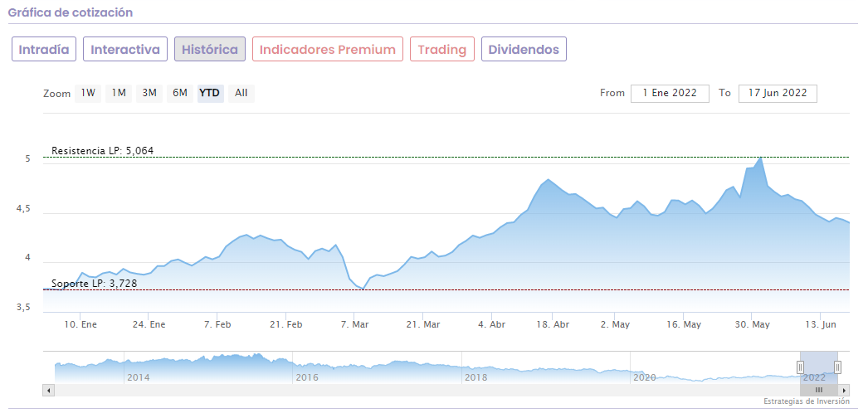Choose the 3M zoom range
The image size is (868, 418).
(x=149, y=93)
